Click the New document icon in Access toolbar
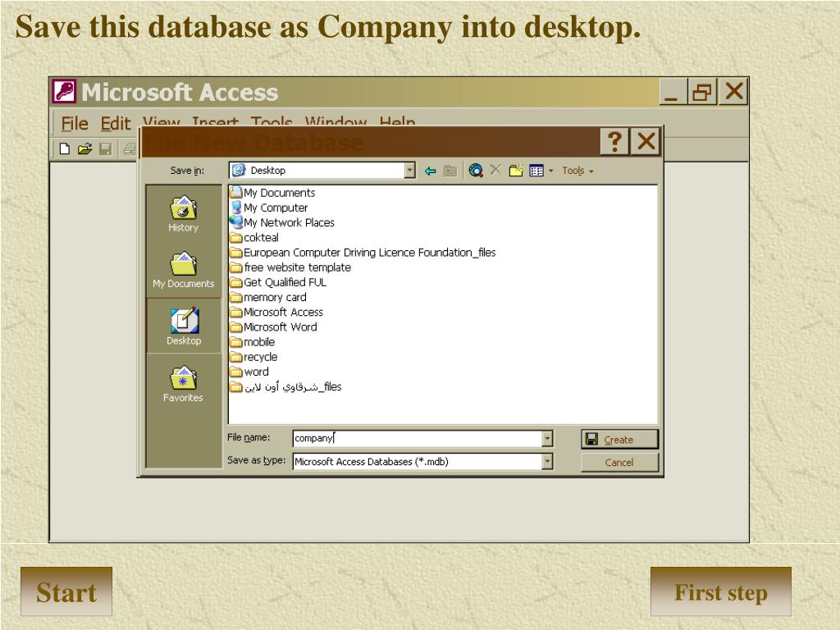This screenshot has height=630, width=840. click(x=65, y=149)
